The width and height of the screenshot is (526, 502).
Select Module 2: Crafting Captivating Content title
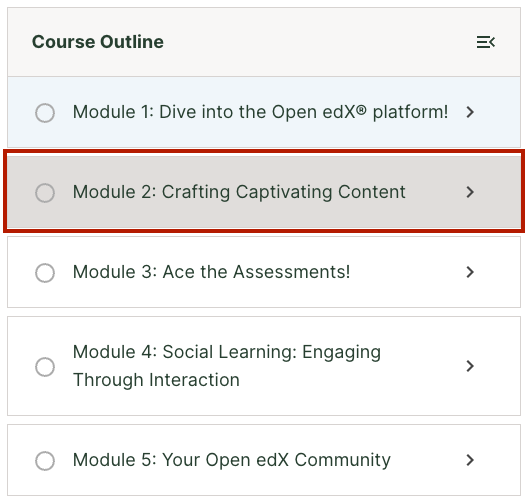tap(239, 192)
